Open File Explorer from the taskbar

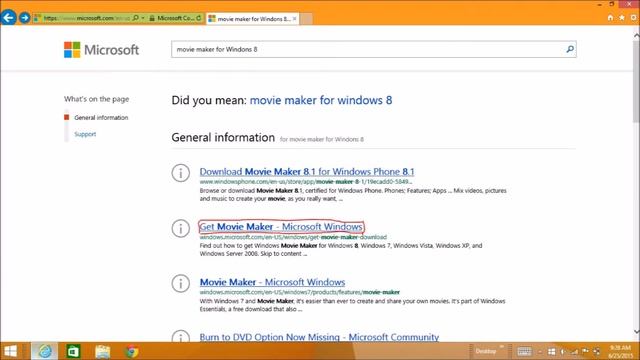tap(102, 351)
